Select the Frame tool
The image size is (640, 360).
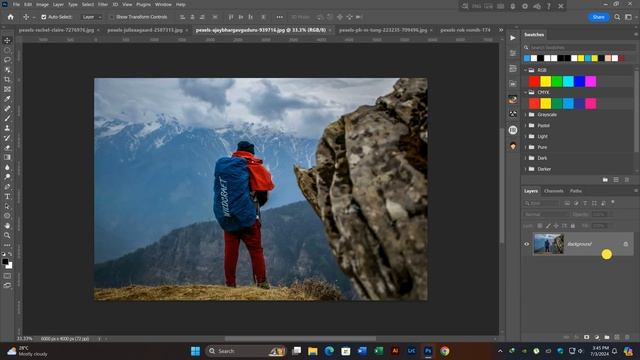click(7, 89)
